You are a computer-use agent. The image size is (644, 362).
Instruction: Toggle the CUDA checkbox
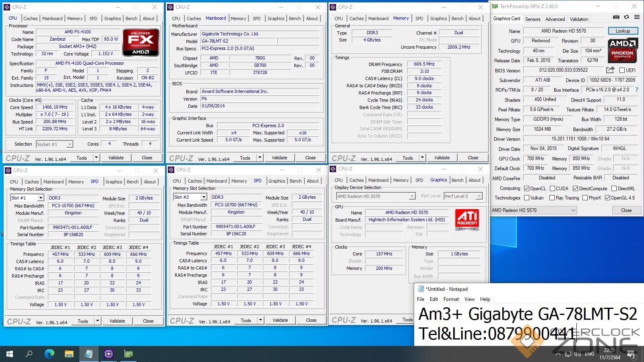click(x=553, y=188)
